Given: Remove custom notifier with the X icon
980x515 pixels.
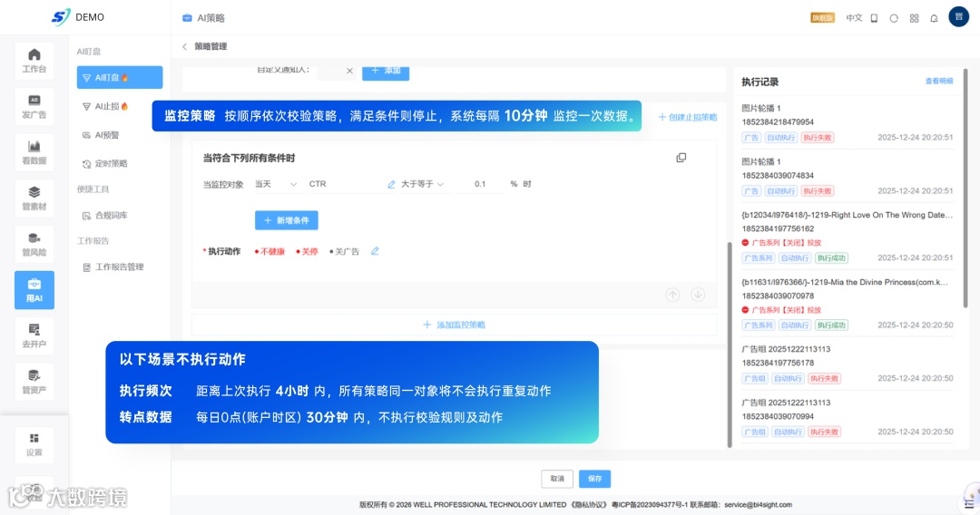Looking at the screenshot, I should pyautogui.click(x=349, y=71).
